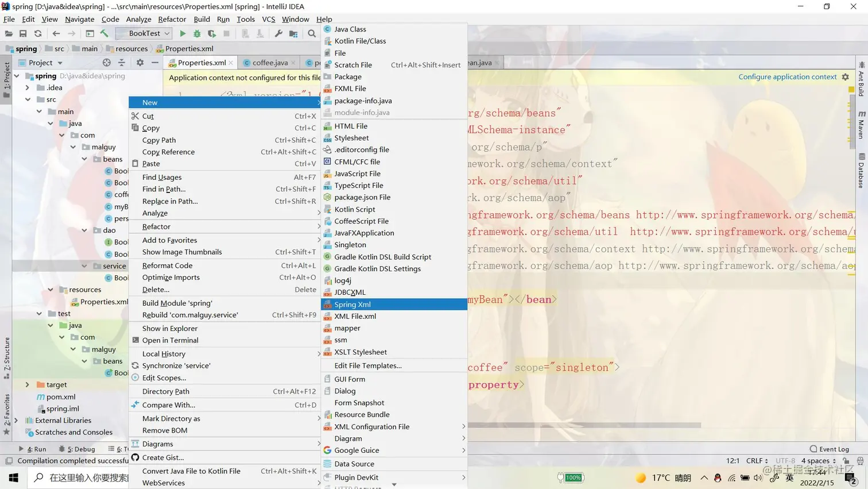The height and width of the screenshot is (489, 868).
Task: Select Edit File Templates... entry
Action: click(394, 366)
